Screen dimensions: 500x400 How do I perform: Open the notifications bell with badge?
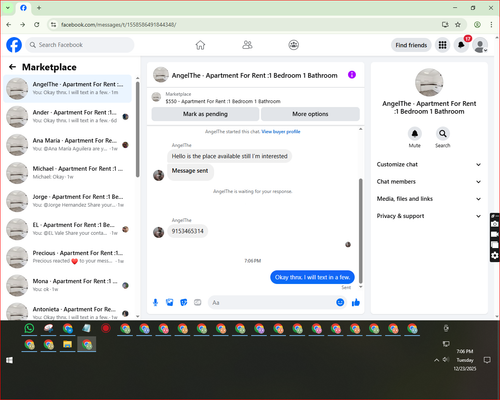(461, 45)
